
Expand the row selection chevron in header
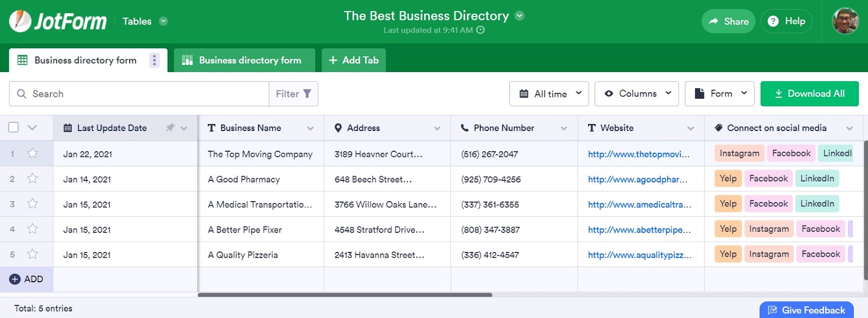[32, 128]
